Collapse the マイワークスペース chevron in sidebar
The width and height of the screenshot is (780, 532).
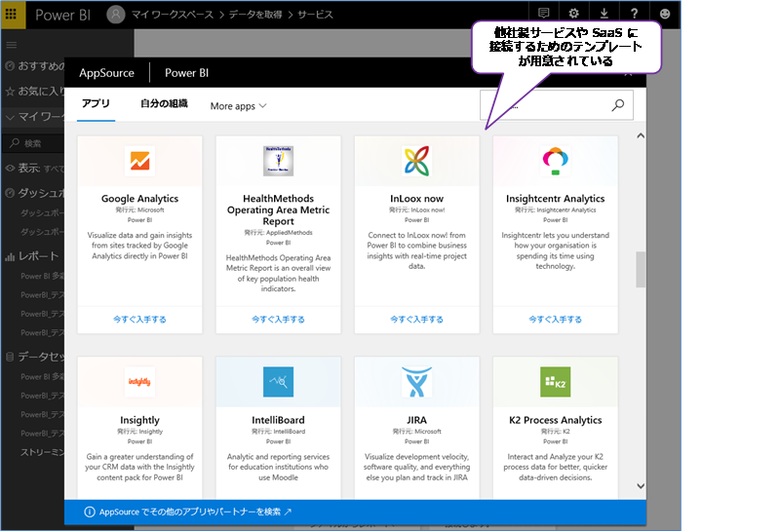point(10,117)
